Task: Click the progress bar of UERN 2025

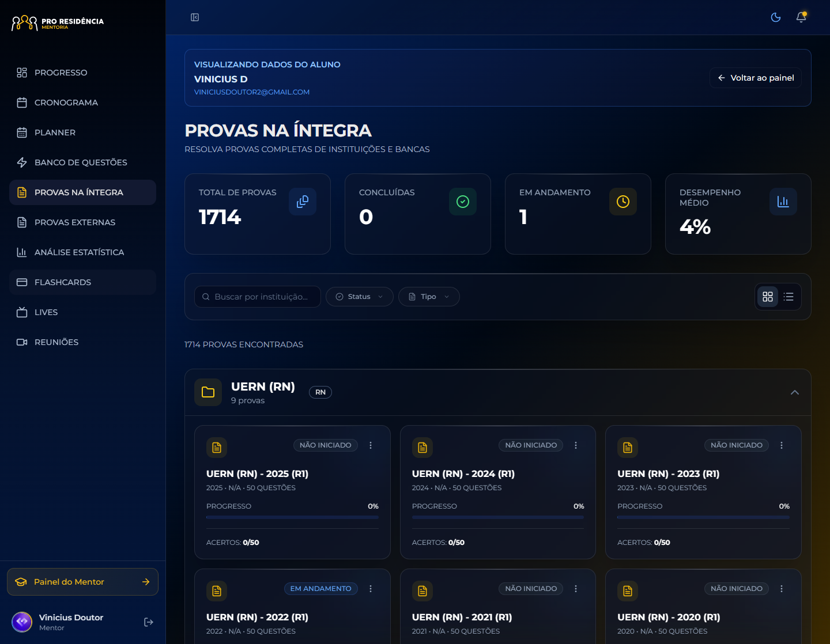Action: [x=292, y=517]
